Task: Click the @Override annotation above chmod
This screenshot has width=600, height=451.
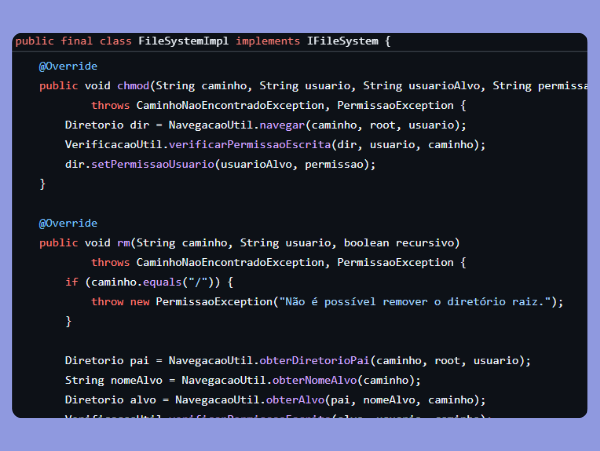Action: point(68,66)
